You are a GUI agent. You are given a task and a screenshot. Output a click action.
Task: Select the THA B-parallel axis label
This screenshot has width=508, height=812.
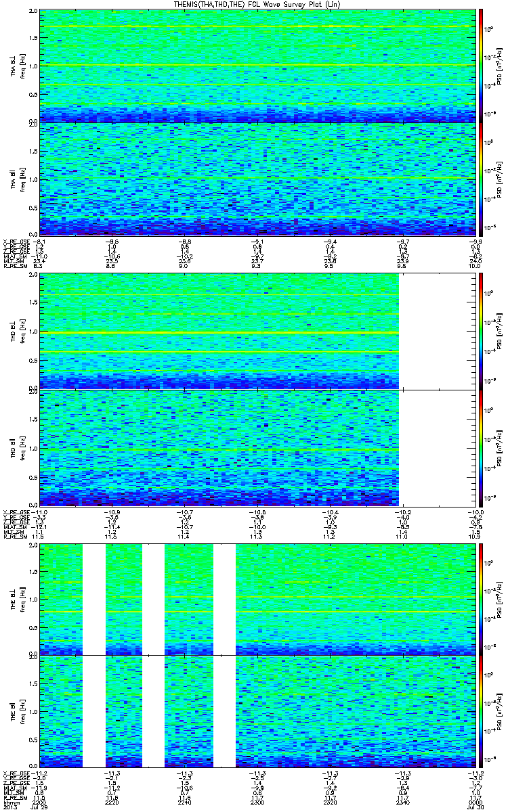[12, 179]
